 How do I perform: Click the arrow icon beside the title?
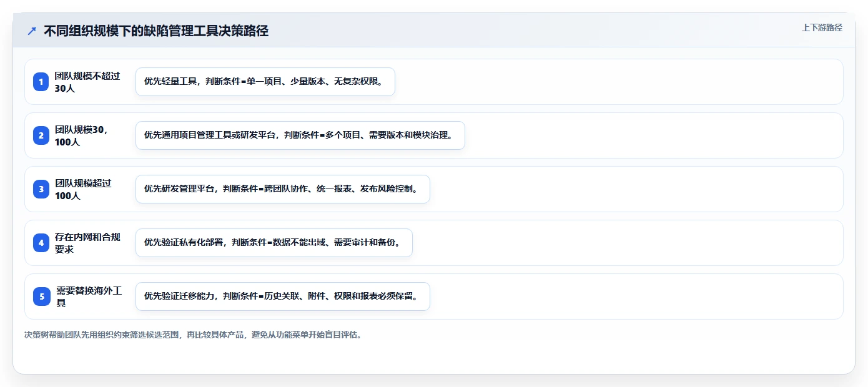(32, 31)
